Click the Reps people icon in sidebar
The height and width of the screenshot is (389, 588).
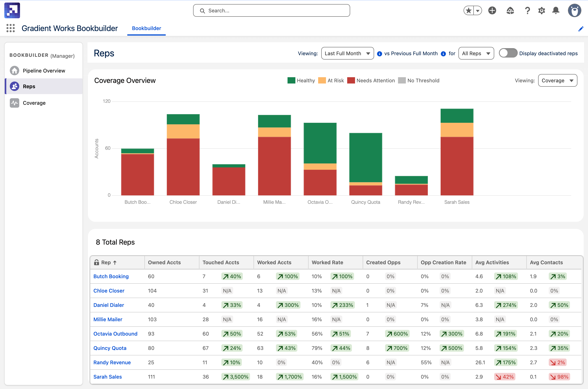tap(14, 86)
